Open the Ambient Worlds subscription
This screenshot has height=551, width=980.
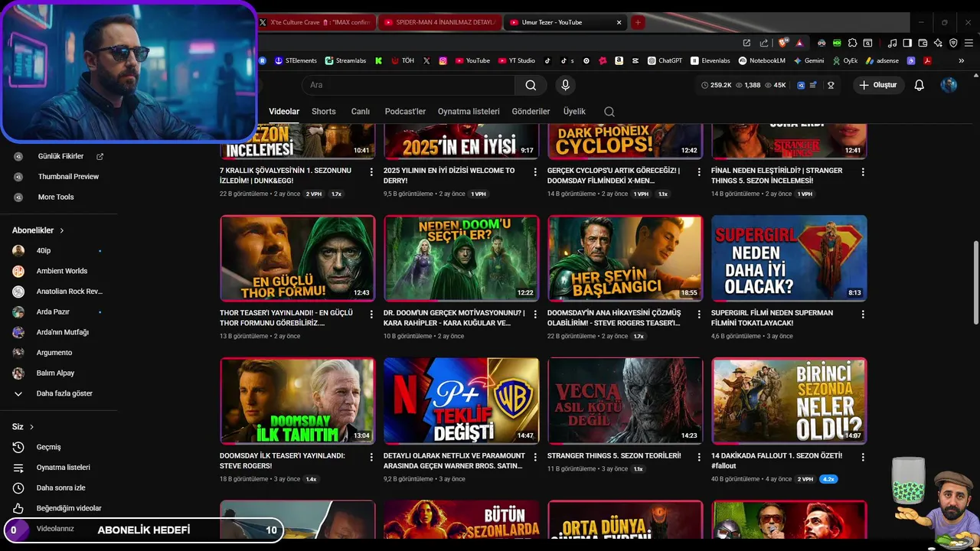pyautogui.click(x=58, y=271)
